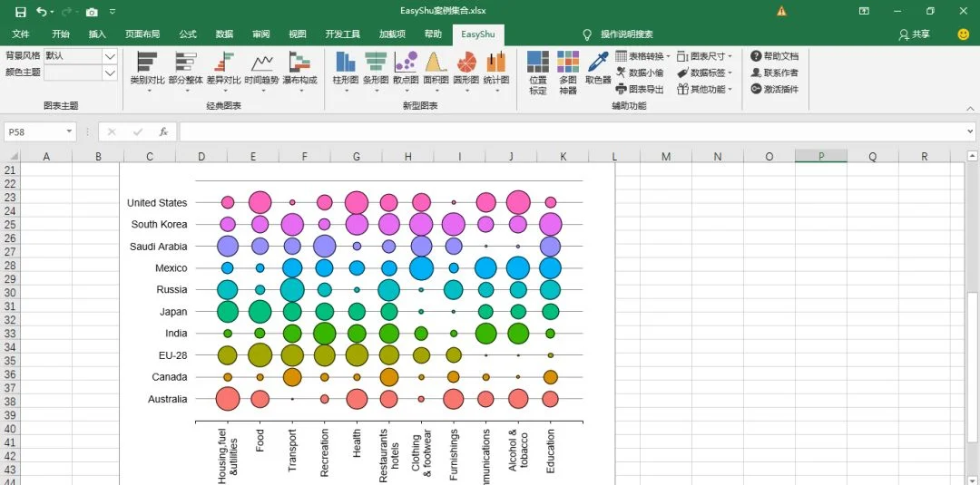Open 差异对比 difference comparison charts
The height and width of the screenshot is (485, 980).
tap(224, 73)
